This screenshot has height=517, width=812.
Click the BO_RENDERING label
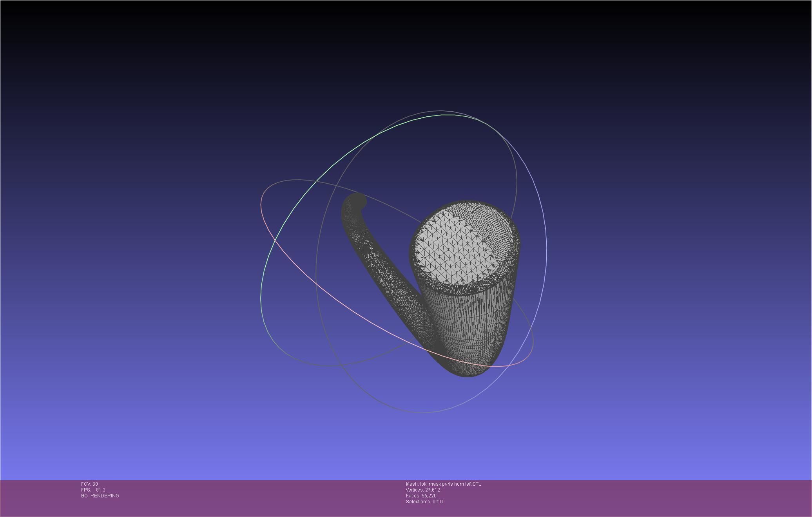click(100, 496)
